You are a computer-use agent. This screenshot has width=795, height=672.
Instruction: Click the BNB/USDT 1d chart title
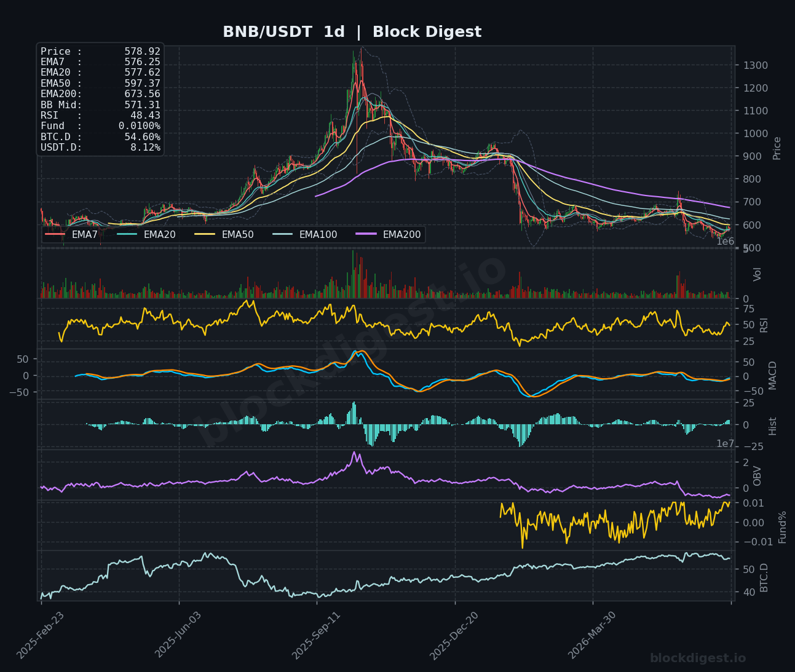pyautogui.click(x=352, y=32)
